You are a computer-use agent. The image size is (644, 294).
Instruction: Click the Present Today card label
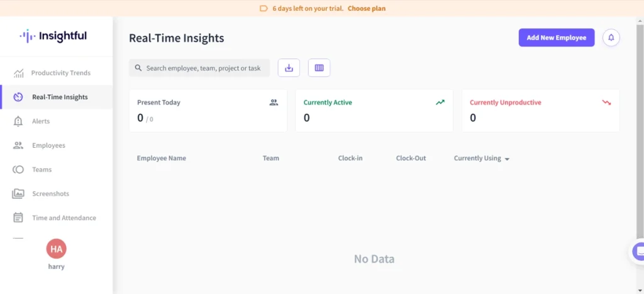click(x=158, y=102)
